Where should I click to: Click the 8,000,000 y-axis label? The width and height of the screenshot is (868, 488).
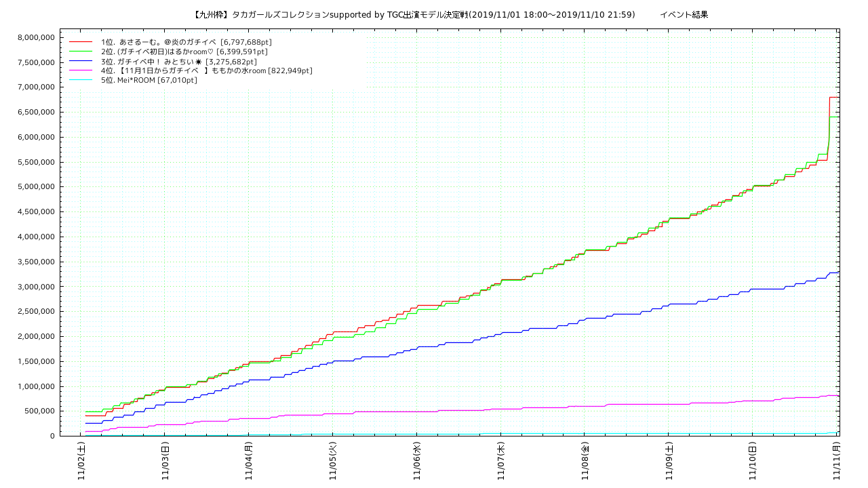(35, 37)
